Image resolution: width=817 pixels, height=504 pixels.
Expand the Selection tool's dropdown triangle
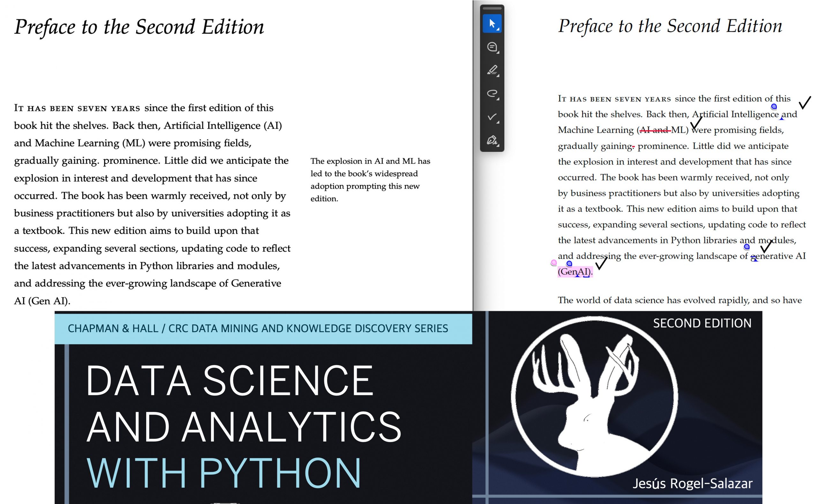[499, 30]
